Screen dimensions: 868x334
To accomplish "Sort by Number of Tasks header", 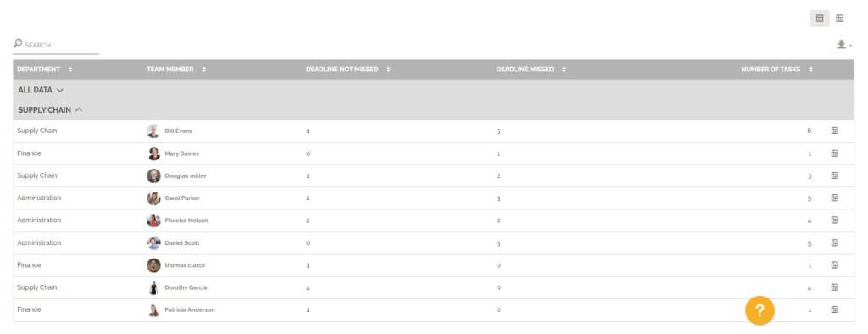I will tap(776, 70).
